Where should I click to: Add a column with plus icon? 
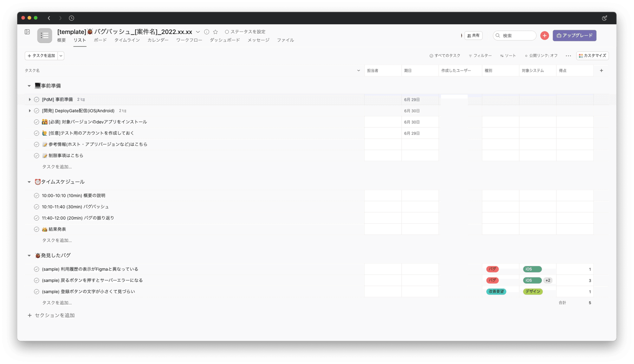(601, 71)
